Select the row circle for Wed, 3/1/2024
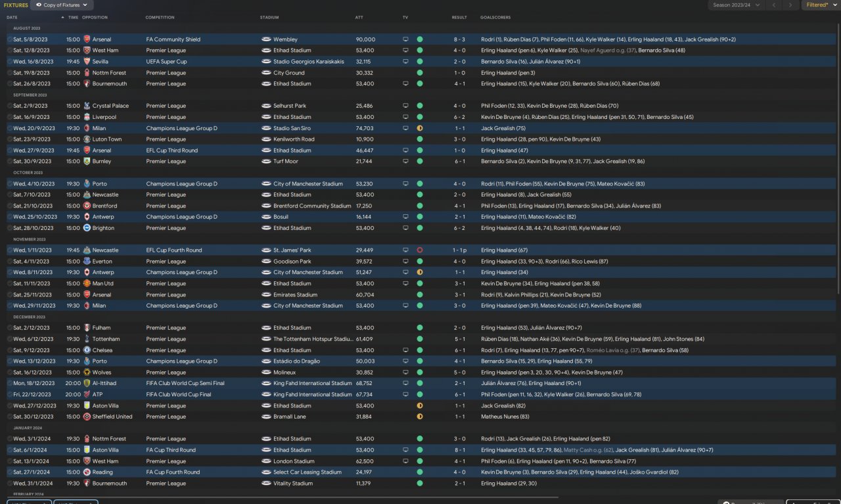The image size is (841, 504). coord(10,439)
